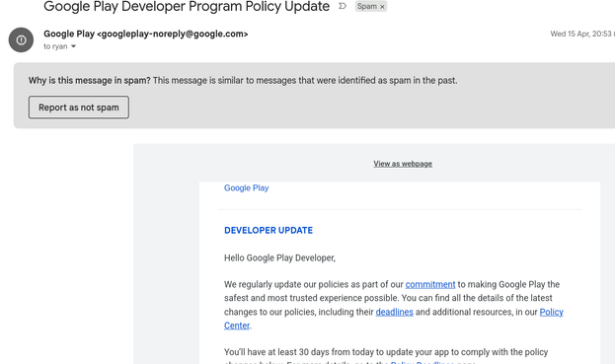Click the timestamp Wed 15 Apr, 20:53
615x364 pixels.
pos(580,34)
